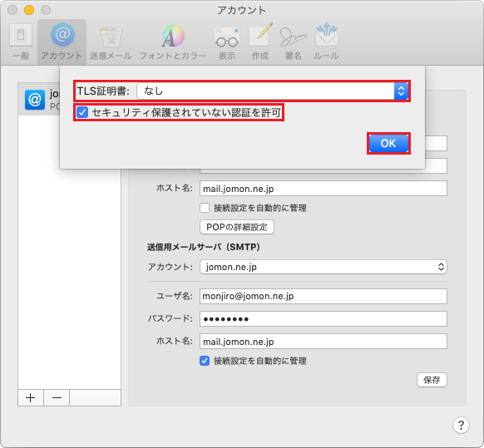Click the POPの詳細設定 button
The height and width of the screenshot is (448, 484).
point(237,227)
